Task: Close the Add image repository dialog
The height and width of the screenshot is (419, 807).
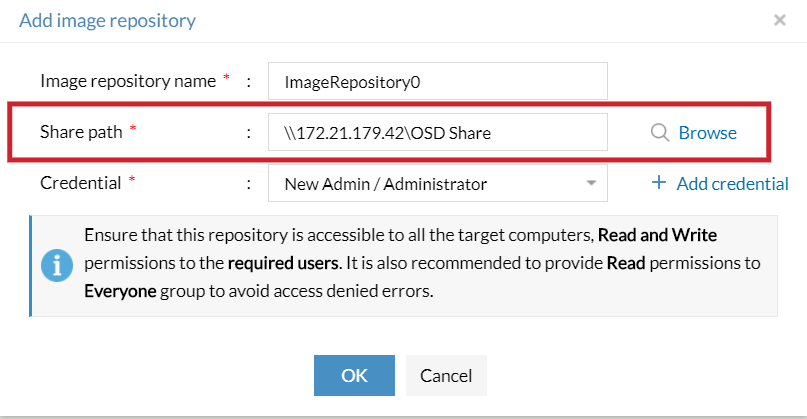Action: 779,20
